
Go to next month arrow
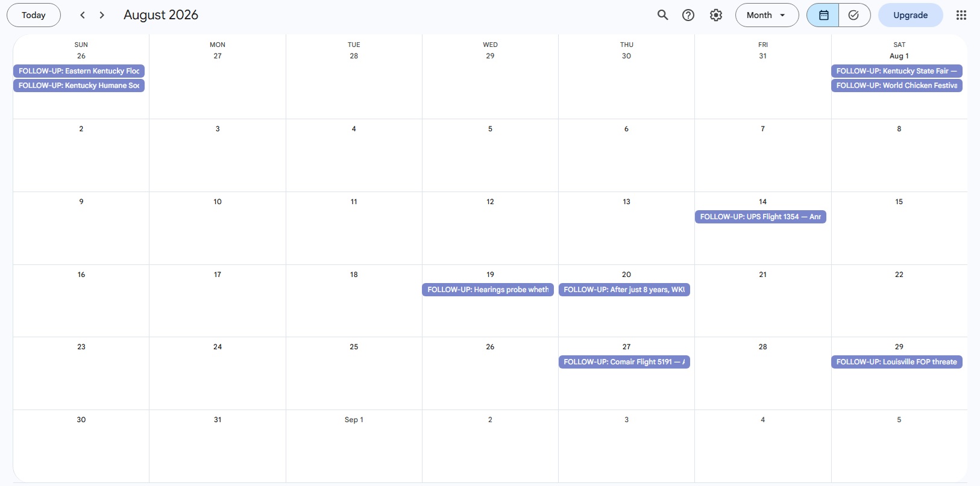click(x=102, y=15)
